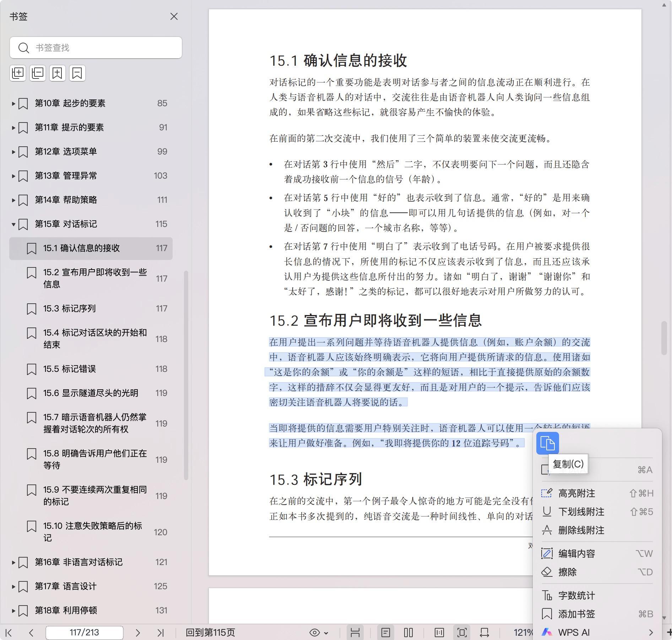
Task: Click the blue copy icon in context menu
Action: click(547, 443)
